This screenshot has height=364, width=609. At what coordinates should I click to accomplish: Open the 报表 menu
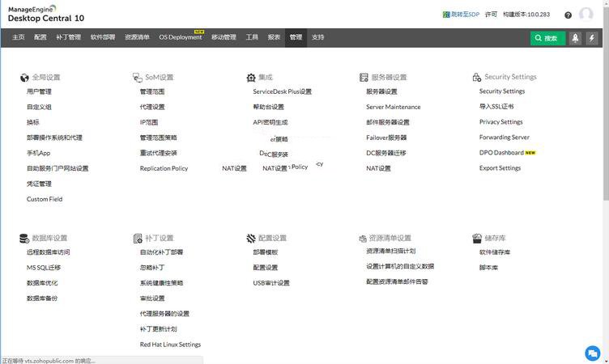click(x=274, y=37)
